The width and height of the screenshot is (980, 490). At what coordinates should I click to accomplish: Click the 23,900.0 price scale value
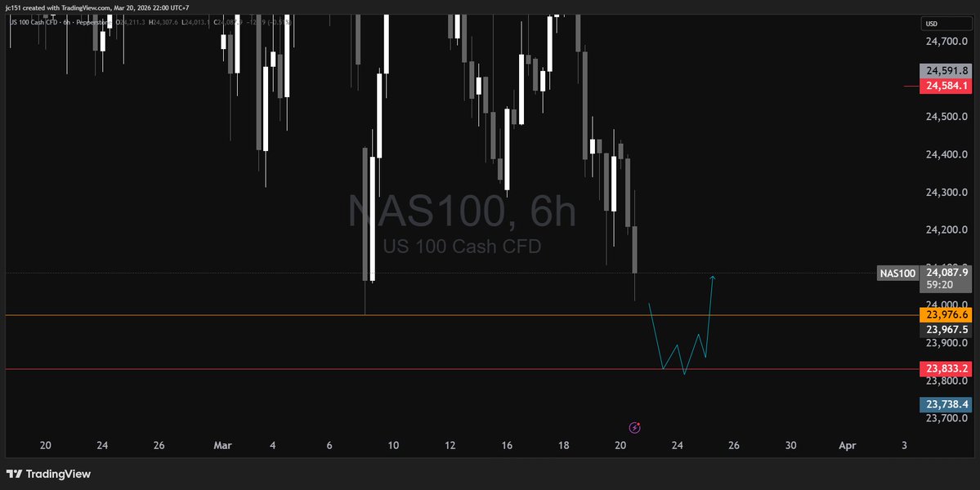(946, 343)
